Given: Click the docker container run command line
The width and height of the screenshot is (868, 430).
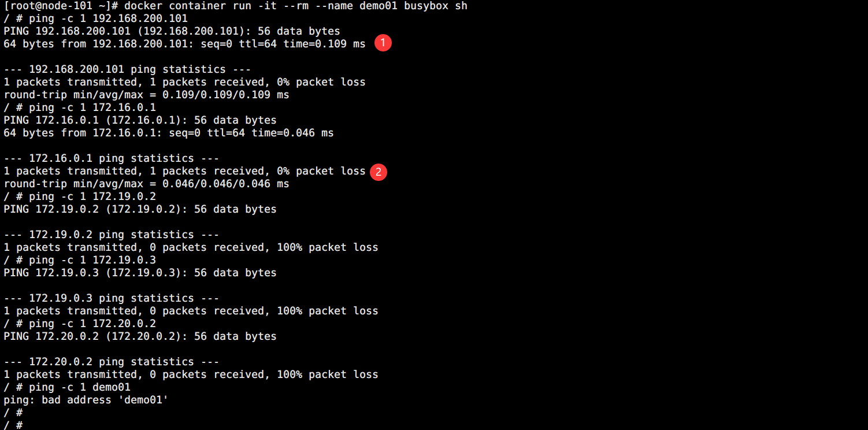Looking at the screenshot, I should tap(235, 6).
